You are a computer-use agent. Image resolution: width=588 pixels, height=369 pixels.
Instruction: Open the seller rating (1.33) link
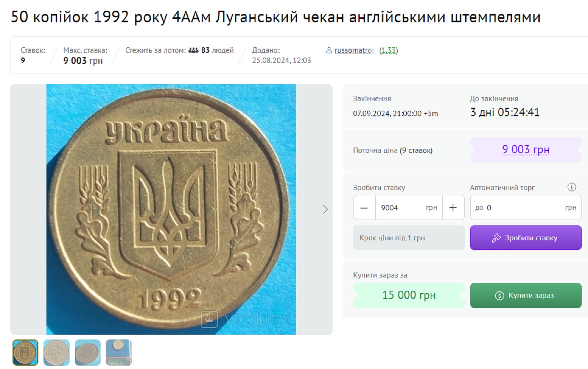389,50
